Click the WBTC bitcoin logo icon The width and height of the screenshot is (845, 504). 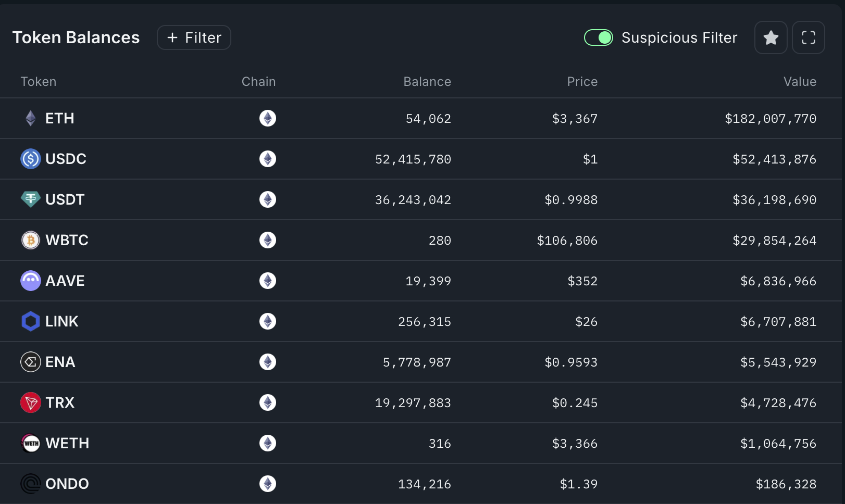point(31,240)
